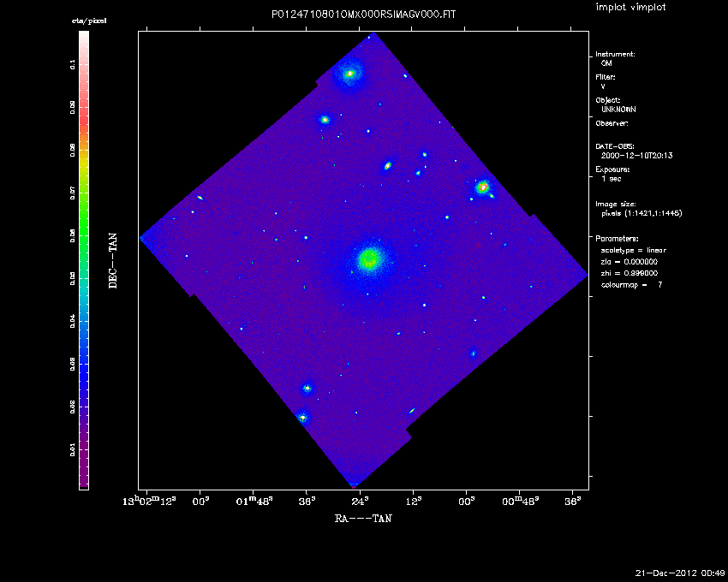
Task: Click the large central green galaxy
Action: [x=370, y=259]
